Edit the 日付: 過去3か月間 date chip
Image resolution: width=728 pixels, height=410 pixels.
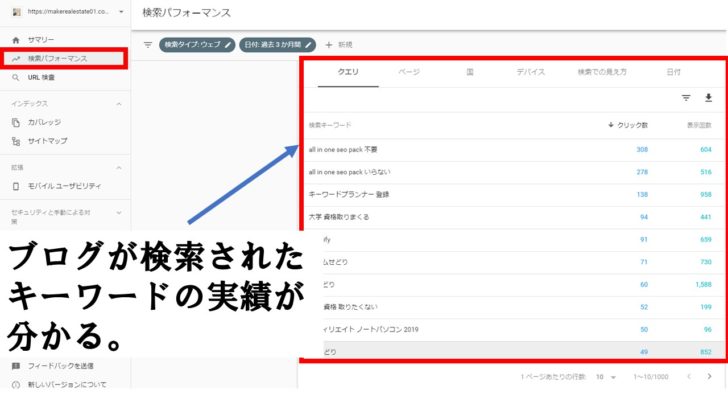click(279, 45)
